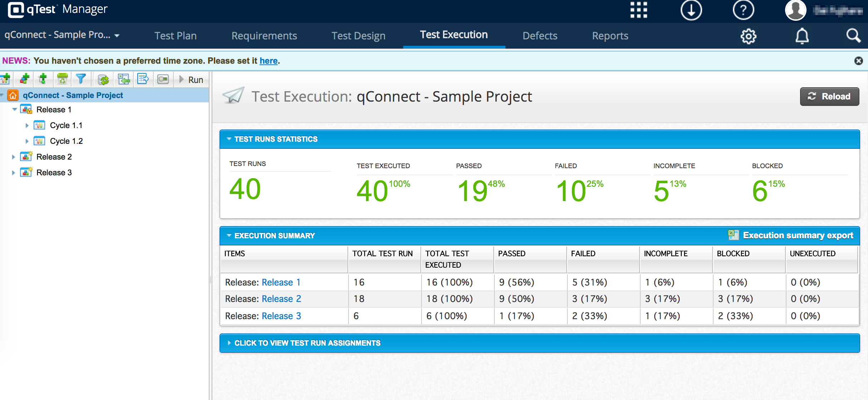Open the Test Design tab
The image size is (868, 400).
point(358,36)
